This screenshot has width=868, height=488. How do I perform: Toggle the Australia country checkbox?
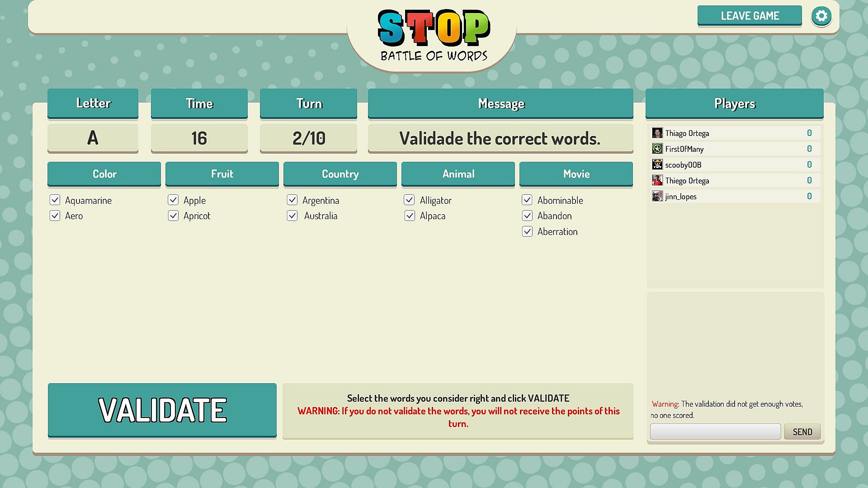(x=292, y=216)
